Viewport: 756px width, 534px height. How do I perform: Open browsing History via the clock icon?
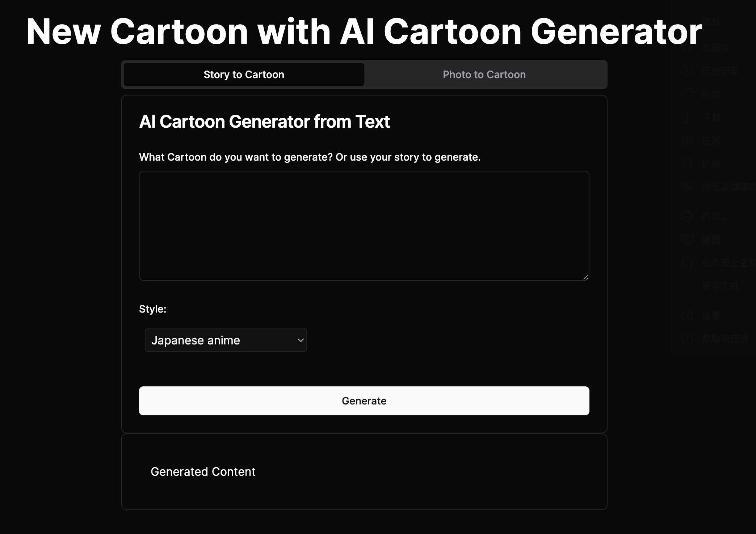[x=687, y=71]
